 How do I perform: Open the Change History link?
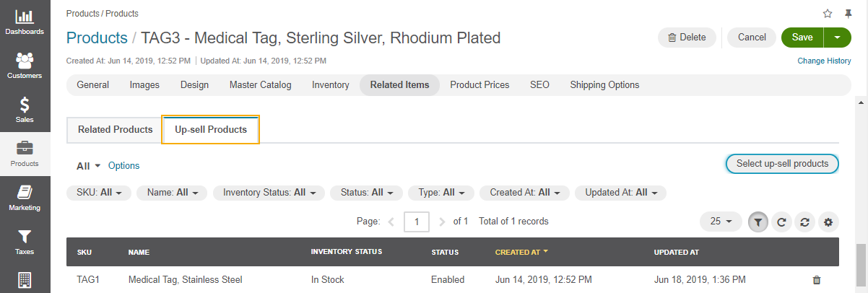[824, 61]
